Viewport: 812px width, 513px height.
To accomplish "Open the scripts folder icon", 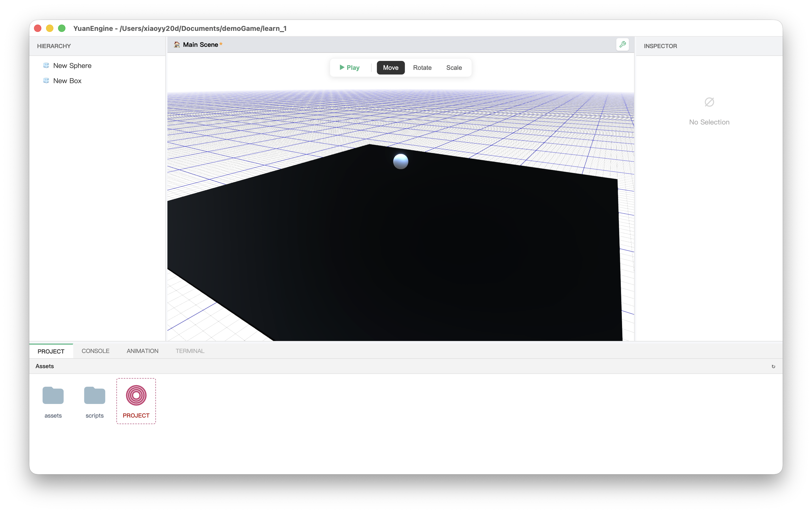I will tap(94, 395).
